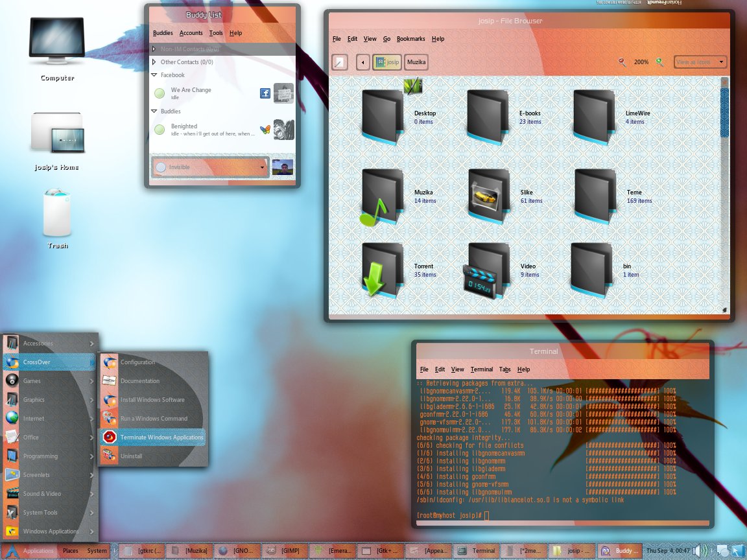Open Go menu in File Browser
The height and width of the screenshot is (560, 747).
[x=387, y=39]
